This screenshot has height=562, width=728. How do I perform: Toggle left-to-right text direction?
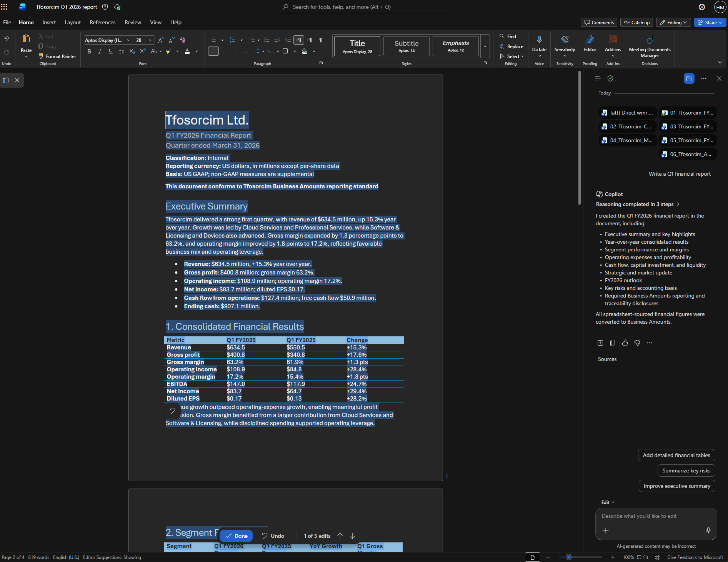click(x=299, y=40)
